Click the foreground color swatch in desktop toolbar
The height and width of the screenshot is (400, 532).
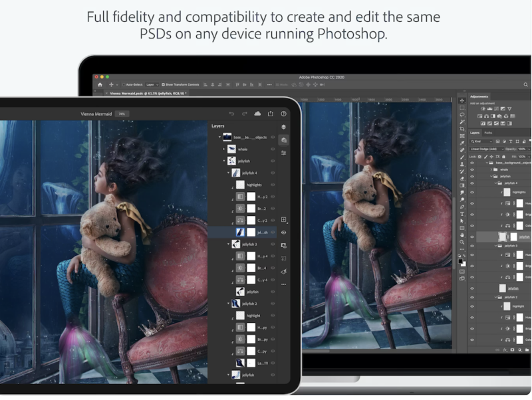pos(461,261)
